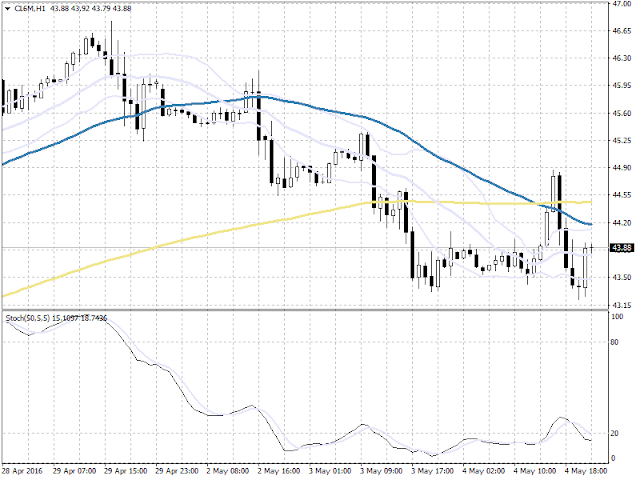Image resolution: width=640 pixels, height=480 pixels.
Task: Click the price axis label 45.60
Action: 621,113
